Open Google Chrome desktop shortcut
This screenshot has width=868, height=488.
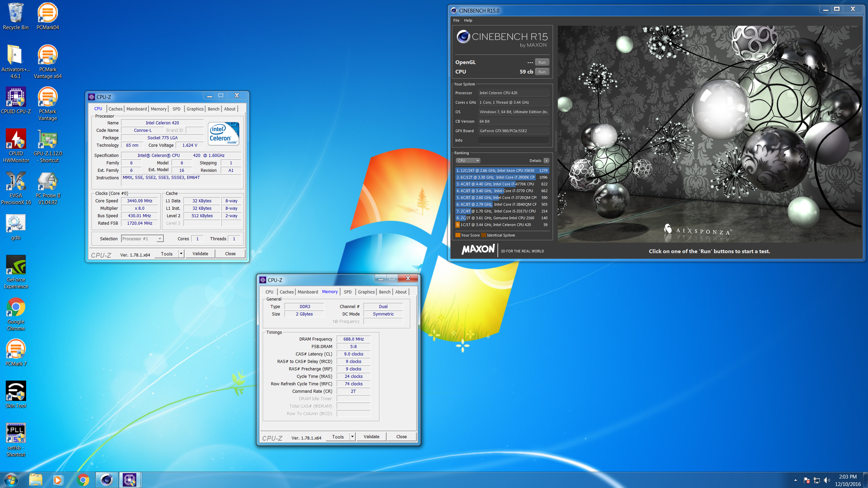coord(16,314)
